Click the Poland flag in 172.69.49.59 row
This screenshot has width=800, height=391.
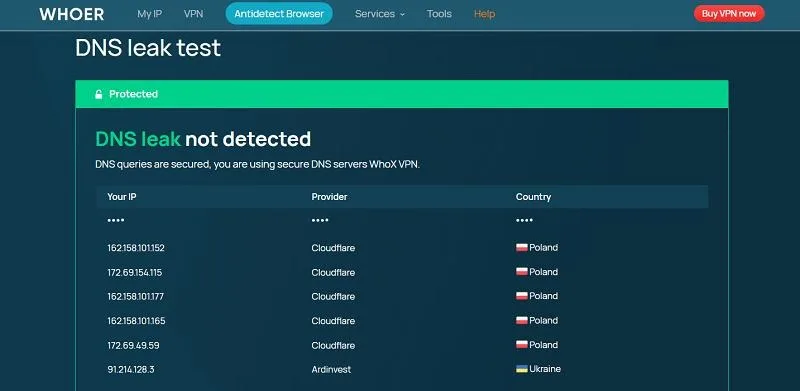click(521, 345)
